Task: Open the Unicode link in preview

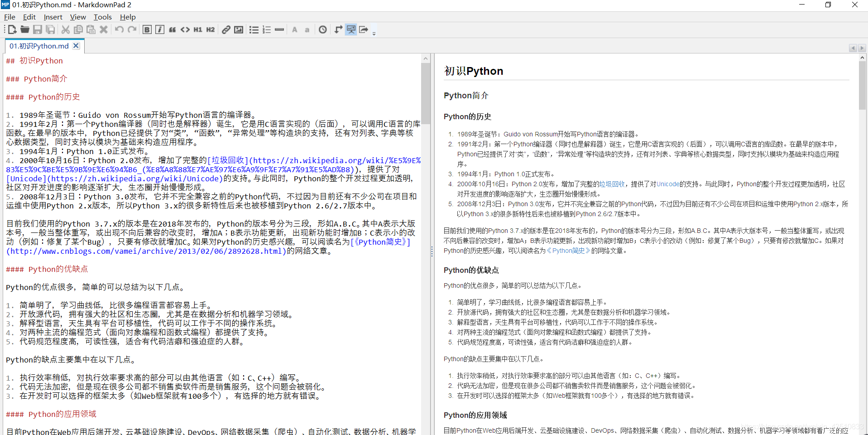Action: (668, 184)
